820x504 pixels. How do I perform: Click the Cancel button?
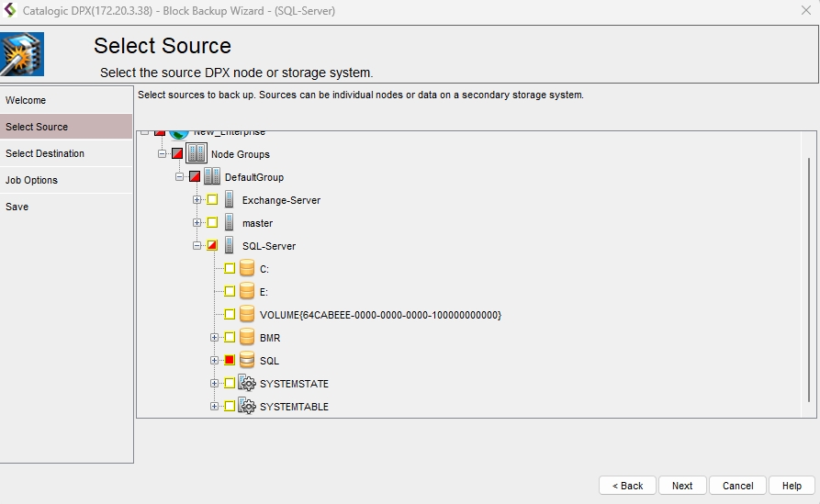tap(737, 486)
